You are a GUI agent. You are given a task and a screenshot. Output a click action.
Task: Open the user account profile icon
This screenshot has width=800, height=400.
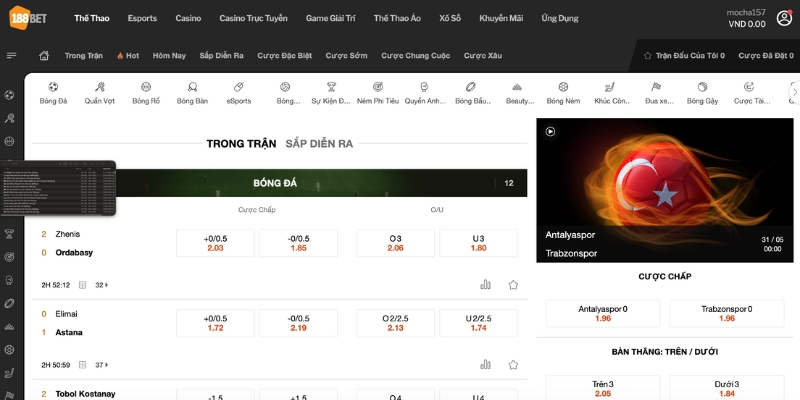[x=784, y=18]
